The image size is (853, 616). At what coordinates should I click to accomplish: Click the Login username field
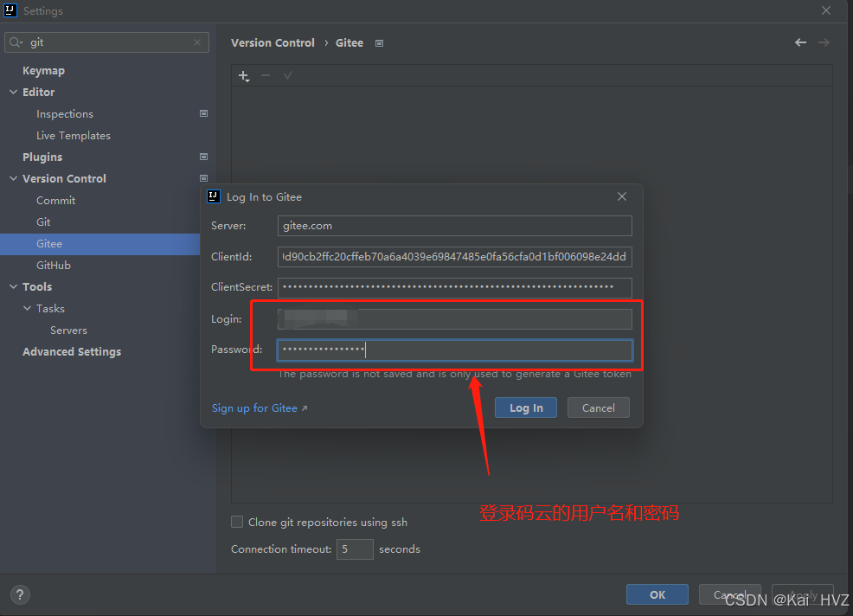[455, 319]
